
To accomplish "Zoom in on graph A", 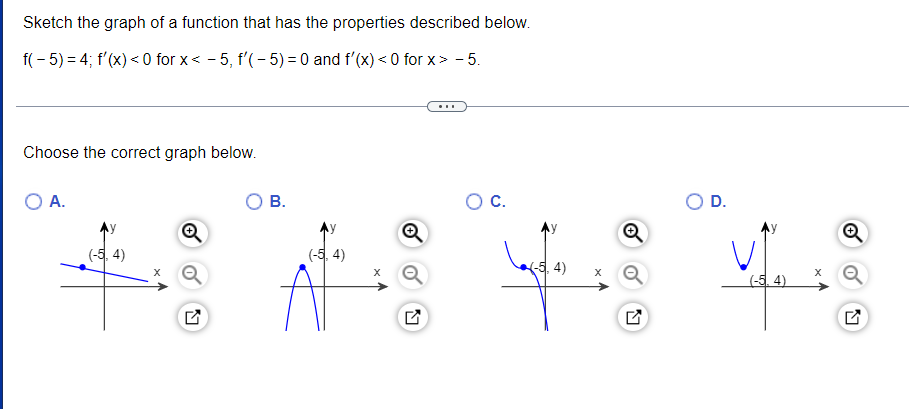I will [x=192, y=233].
